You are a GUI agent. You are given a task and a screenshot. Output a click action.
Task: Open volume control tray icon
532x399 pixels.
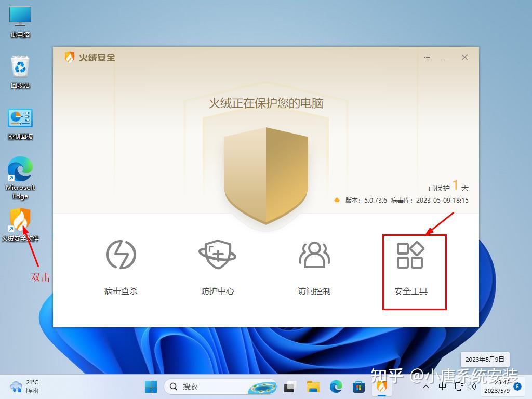[472, 387]
